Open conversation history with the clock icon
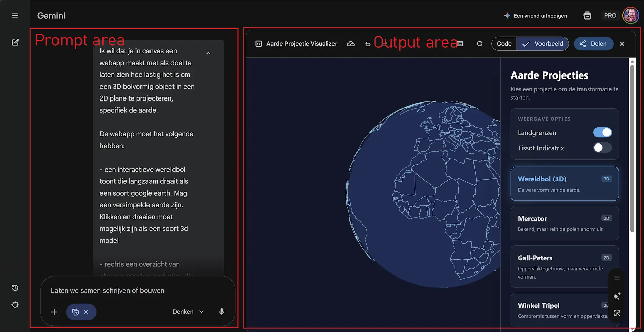This screenshot has height=332, width=644. click(15, 287)
